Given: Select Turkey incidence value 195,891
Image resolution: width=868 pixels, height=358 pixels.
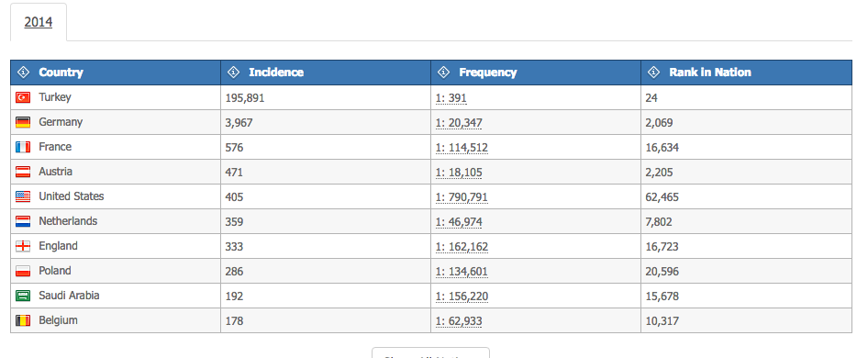Looking at the screenshot, I should tap(245, 98).
